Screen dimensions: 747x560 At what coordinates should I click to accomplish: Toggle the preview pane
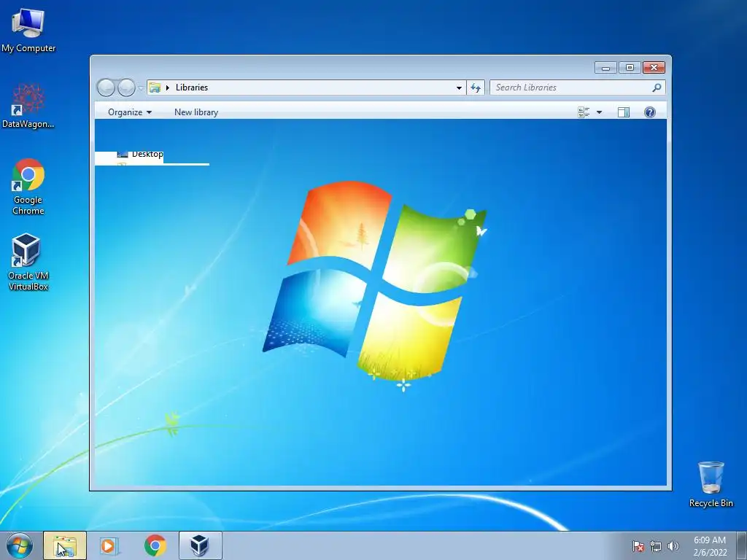point(624,112)
